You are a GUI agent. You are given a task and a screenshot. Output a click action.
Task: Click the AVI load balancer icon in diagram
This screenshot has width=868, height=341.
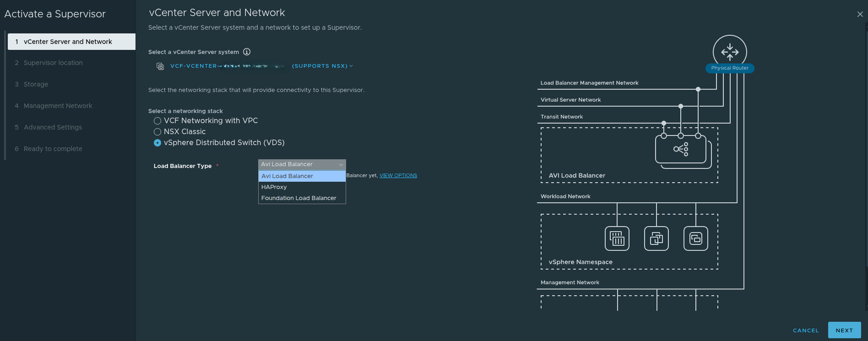coord(681,149)
